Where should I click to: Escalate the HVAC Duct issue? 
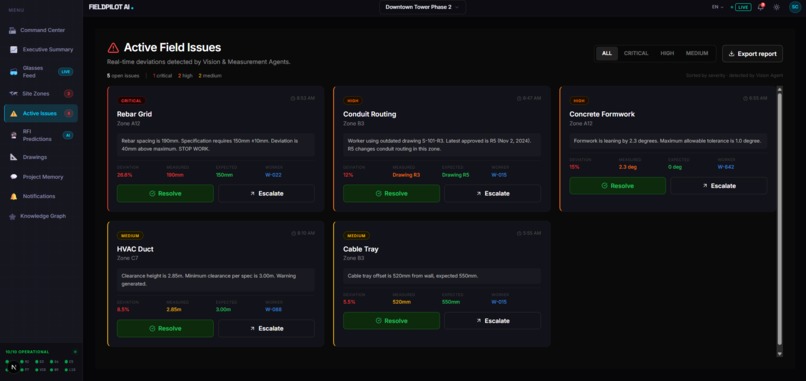[x=266, y=329]
